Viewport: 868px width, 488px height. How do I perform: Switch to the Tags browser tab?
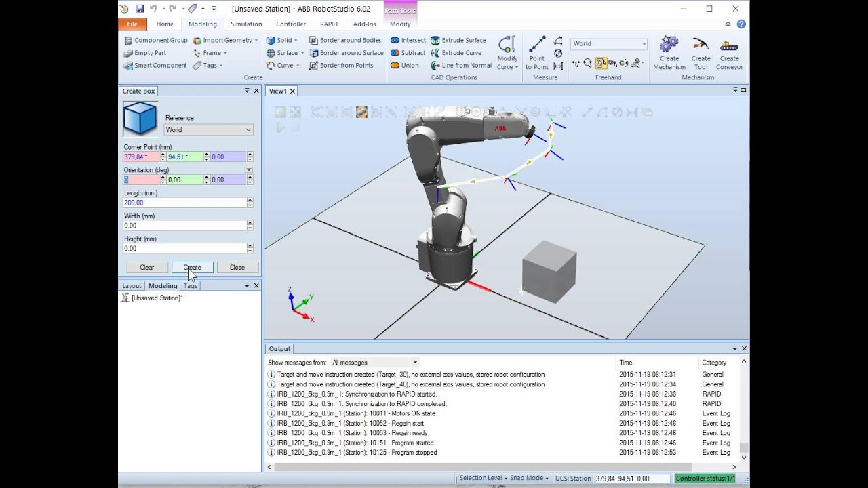point(191,286)
